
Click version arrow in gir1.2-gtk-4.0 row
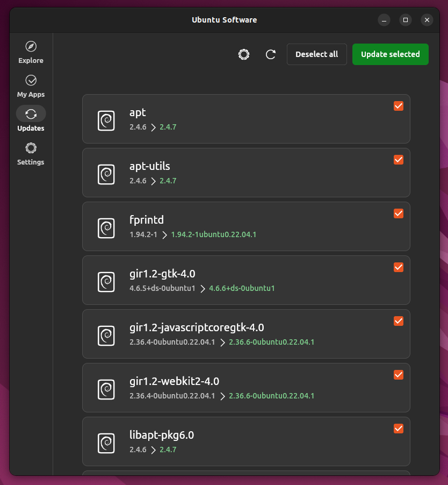(x=203, y=289)
